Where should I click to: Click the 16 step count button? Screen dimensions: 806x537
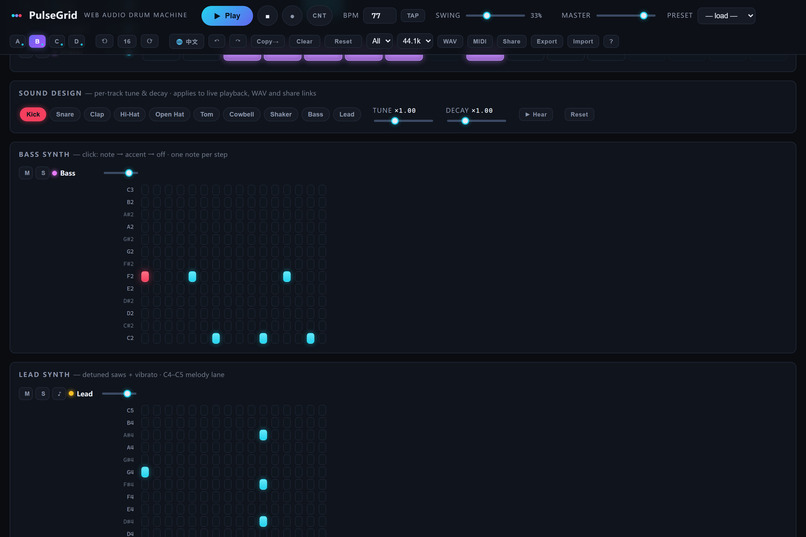click(x=127, y=42)
